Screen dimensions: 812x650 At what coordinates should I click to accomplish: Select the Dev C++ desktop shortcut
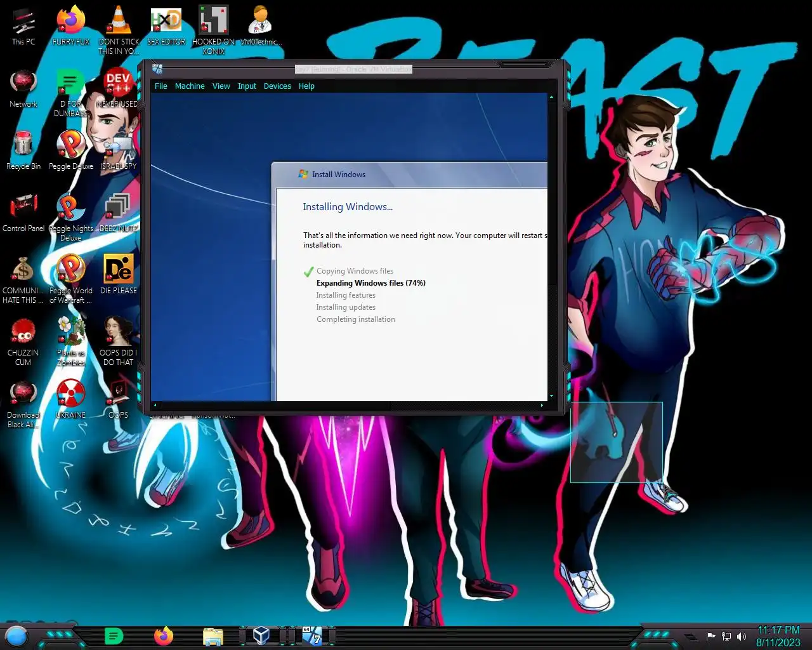click(119, 89)
